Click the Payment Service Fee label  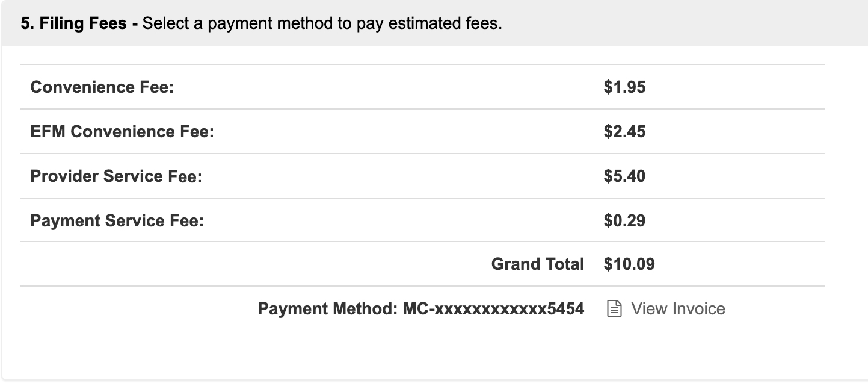(x=117, y=221)
